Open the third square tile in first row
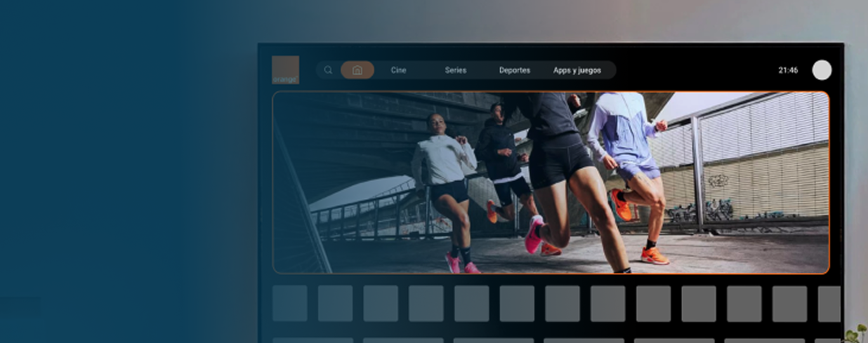The image size is (868, 343). point(381,304)
